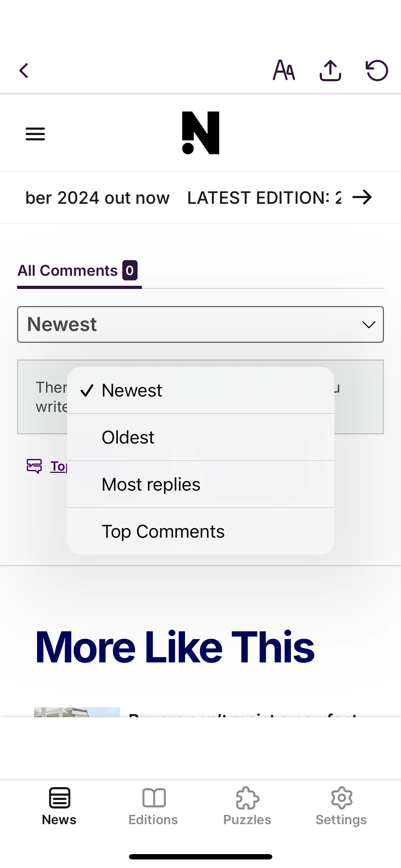Tap the N logo at top
This screenshot has height=868, width=401.
pyautogui.click(x=201, y=133)
